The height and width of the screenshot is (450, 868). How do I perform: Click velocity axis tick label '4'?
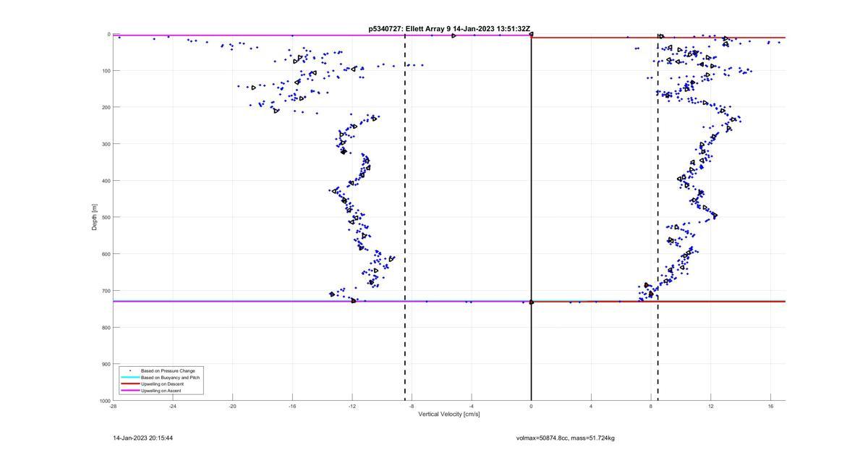(x=591, y=407)
